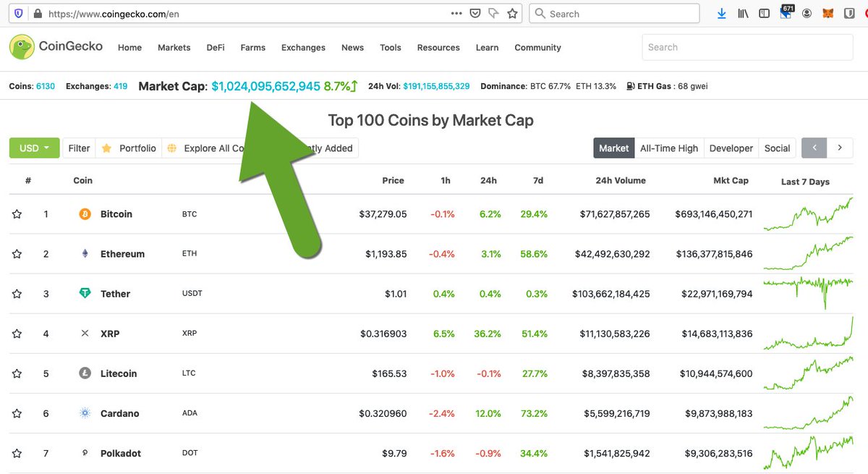Click the Cardano coin icon
The height and width of the screenshot is (474, 868).
coord(85,413)
